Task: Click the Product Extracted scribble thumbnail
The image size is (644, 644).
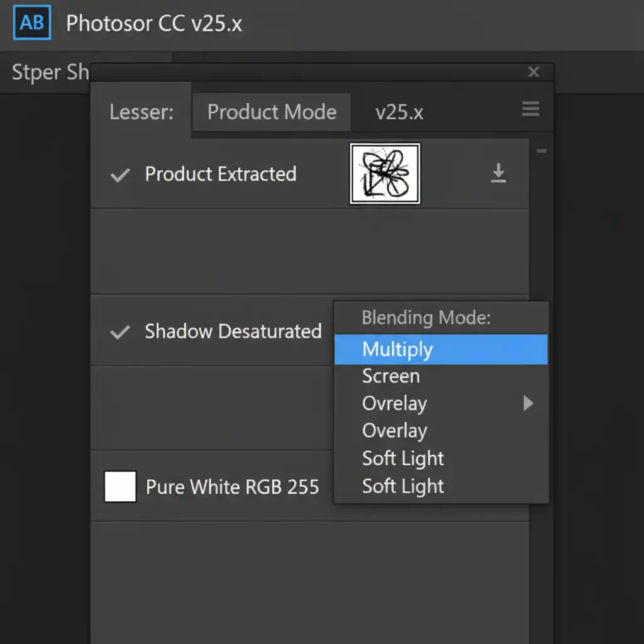Action: (385, 173)
